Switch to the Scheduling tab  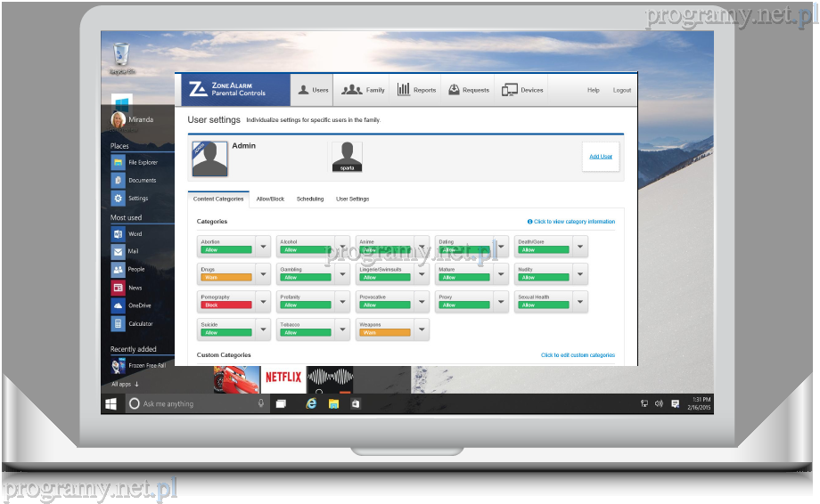pyautogui.click(x=310, y=199)
